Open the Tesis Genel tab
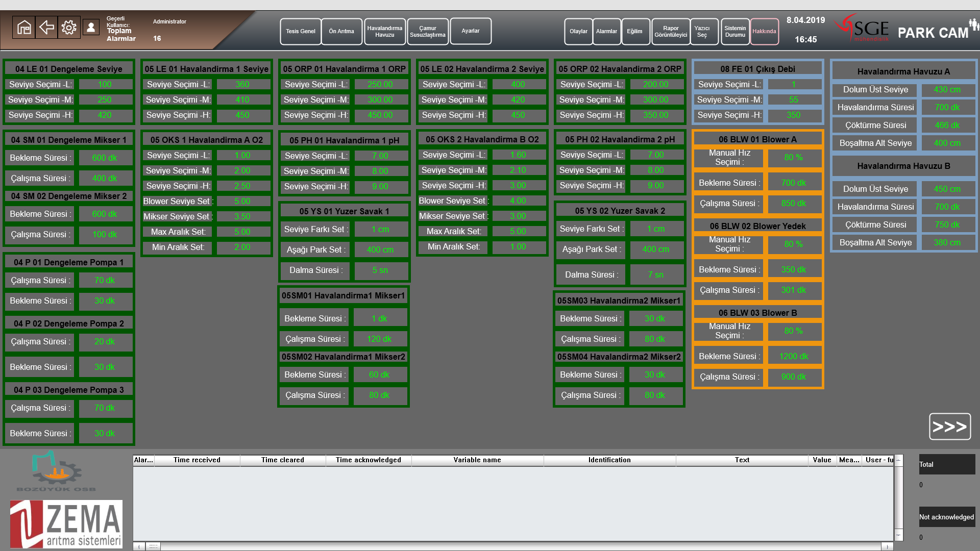980x551 pixels. [300, 32]
